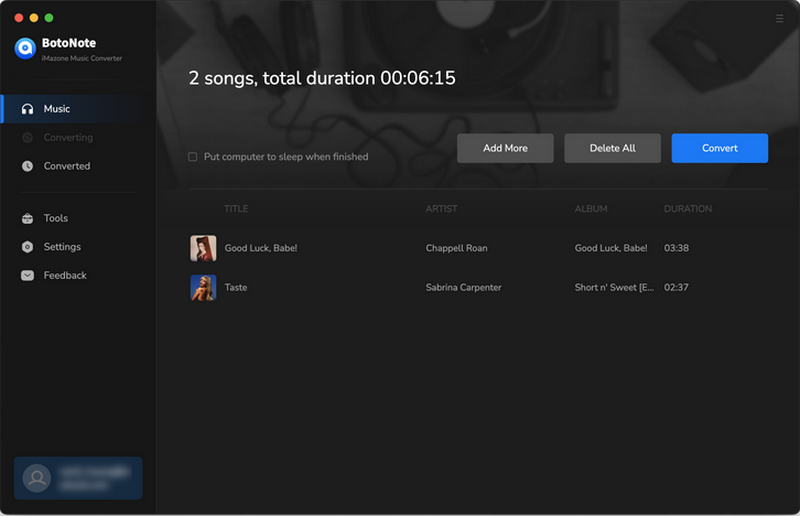Click the BotoNote app name text
Image resolution: width=800 pixels, height=516 pixels.
pos(69,43)
